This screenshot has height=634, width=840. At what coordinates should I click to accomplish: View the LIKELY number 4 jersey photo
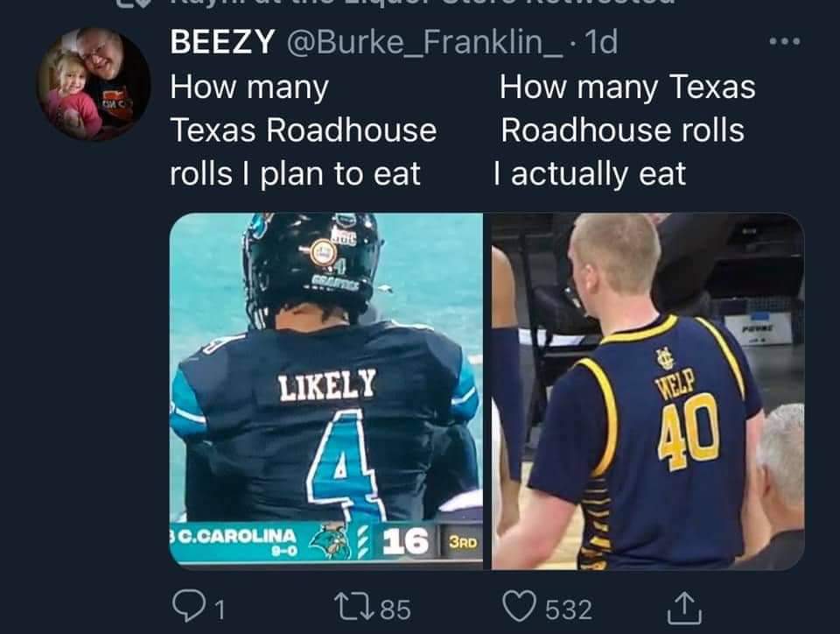(x=326, y=391)
